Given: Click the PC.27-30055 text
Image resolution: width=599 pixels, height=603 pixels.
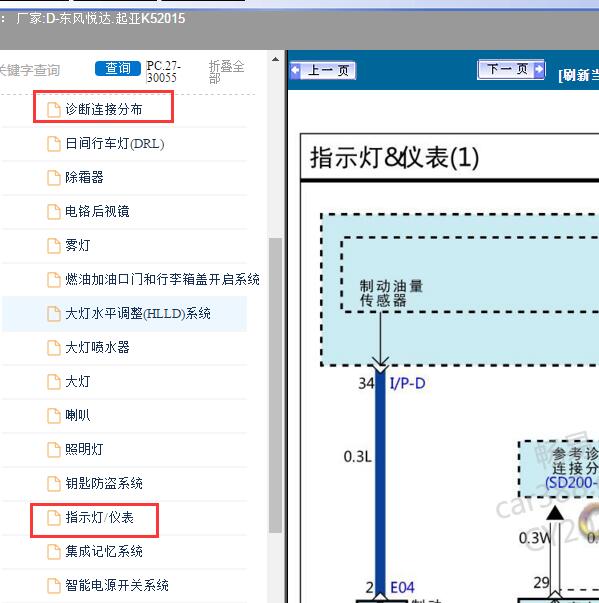Looking at the screenshot, I should tap(163, 72).
